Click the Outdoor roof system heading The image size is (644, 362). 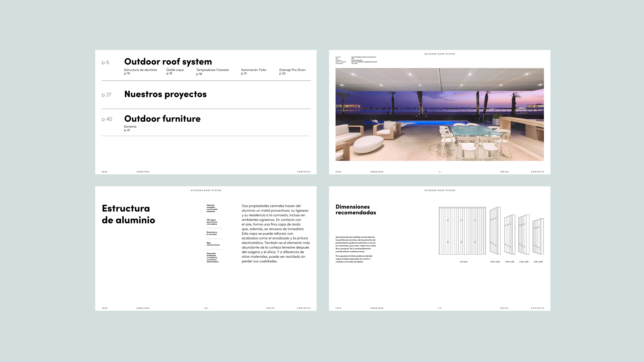[168, 62]
